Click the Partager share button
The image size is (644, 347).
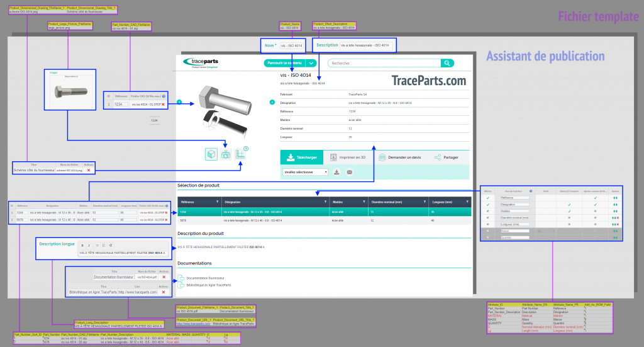click(x=446, y=157)
